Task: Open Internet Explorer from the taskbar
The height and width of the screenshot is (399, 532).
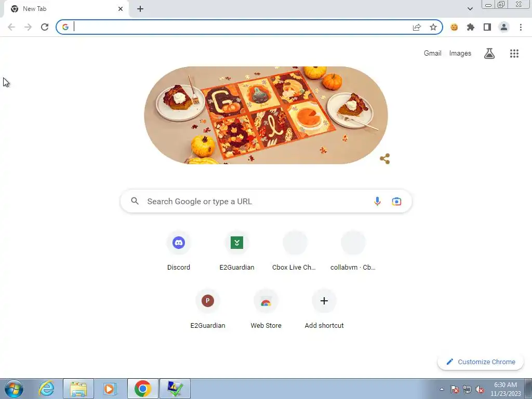Action: 46,389
